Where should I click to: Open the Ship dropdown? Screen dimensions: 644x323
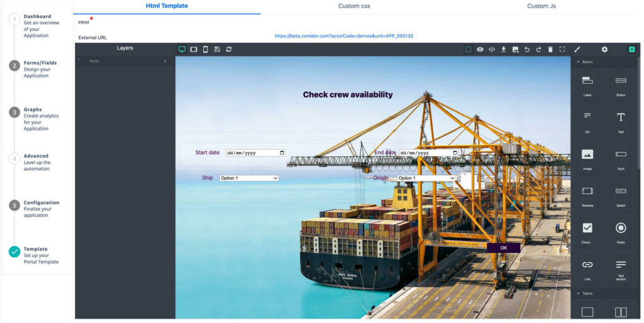[249, 178]
